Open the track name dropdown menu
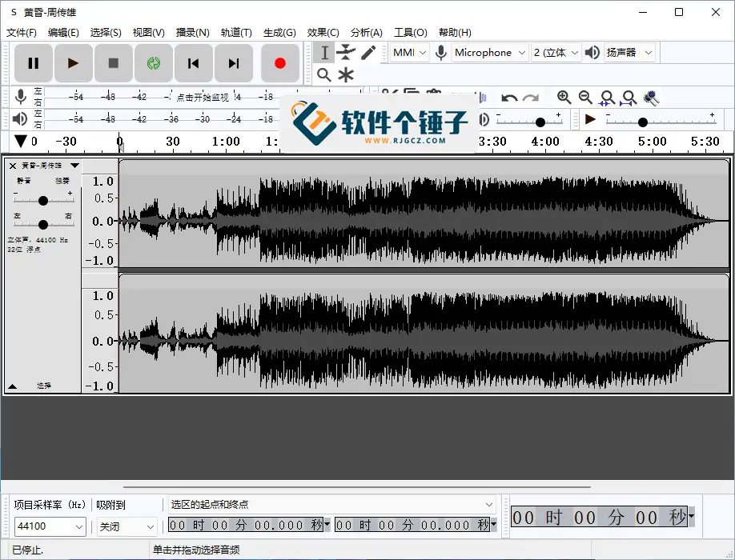 pyautogui.click(x=74, y=166)
